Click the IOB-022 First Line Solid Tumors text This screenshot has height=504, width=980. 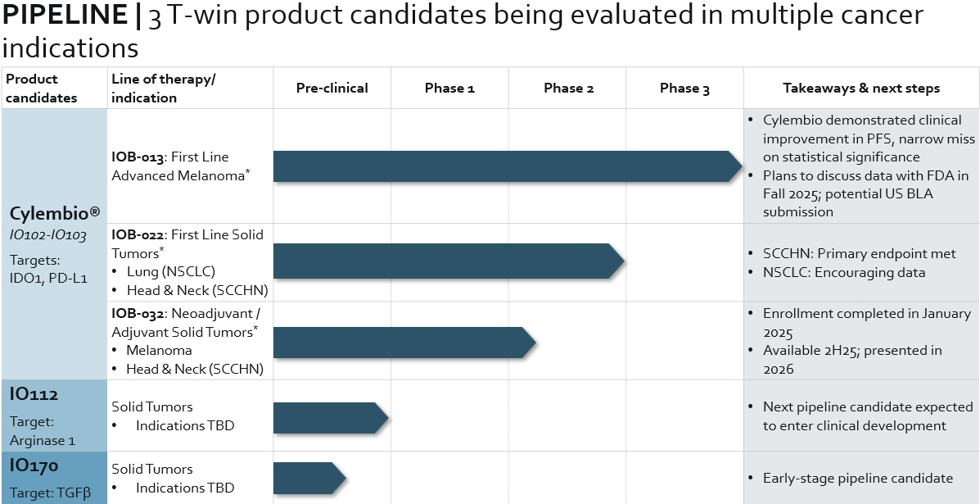(187, 243)
